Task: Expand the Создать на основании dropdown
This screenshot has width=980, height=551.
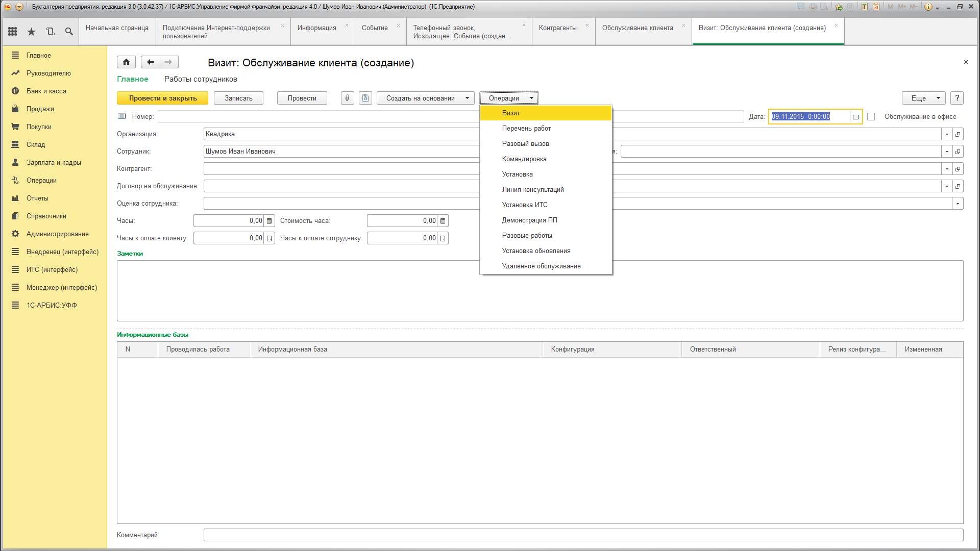Action: click(467, 97)
